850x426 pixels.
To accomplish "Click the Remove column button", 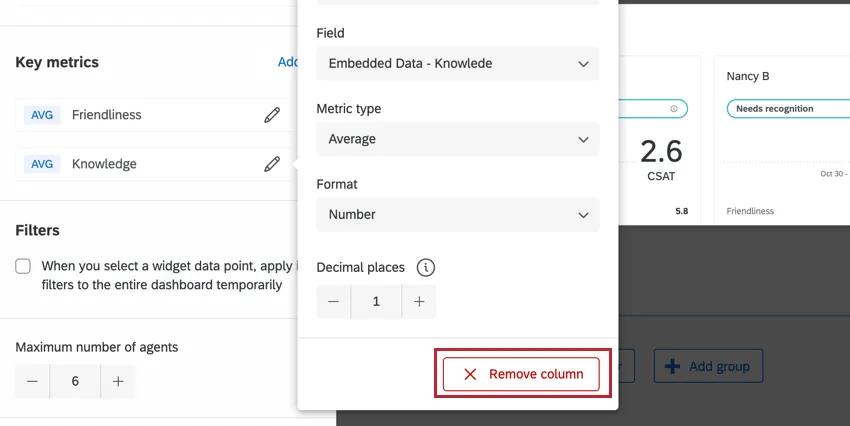I will coord(521,374).
